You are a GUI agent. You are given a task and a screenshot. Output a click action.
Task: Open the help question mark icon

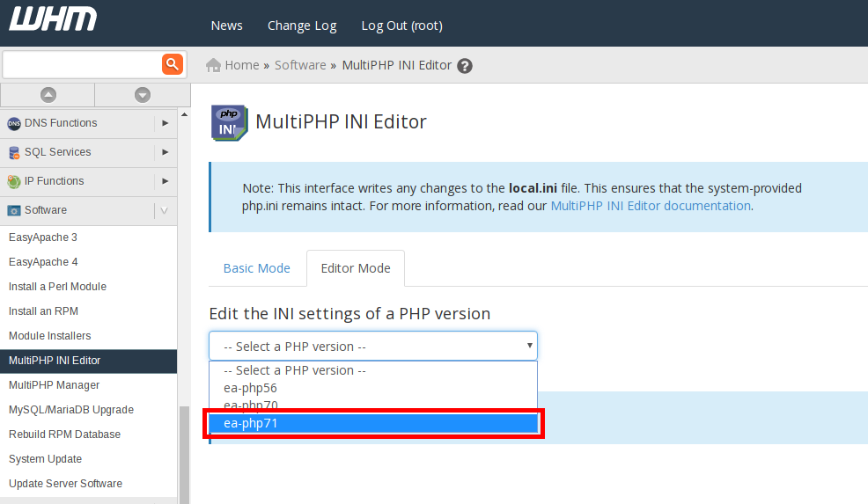click(x=465, y=66)
